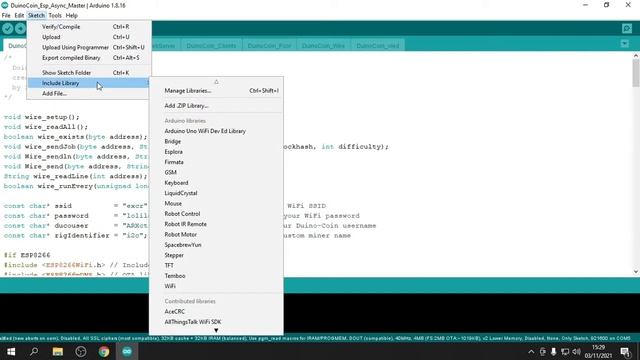Open network tray icon

pos(565,351)
